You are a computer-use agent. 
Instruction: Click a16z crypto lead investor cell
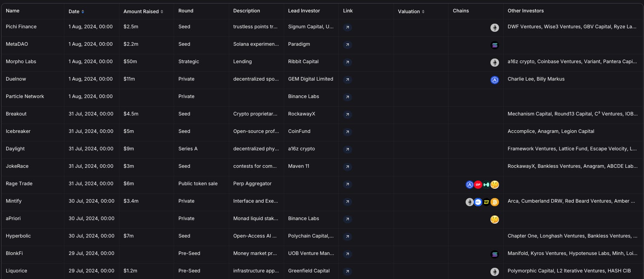302,149
